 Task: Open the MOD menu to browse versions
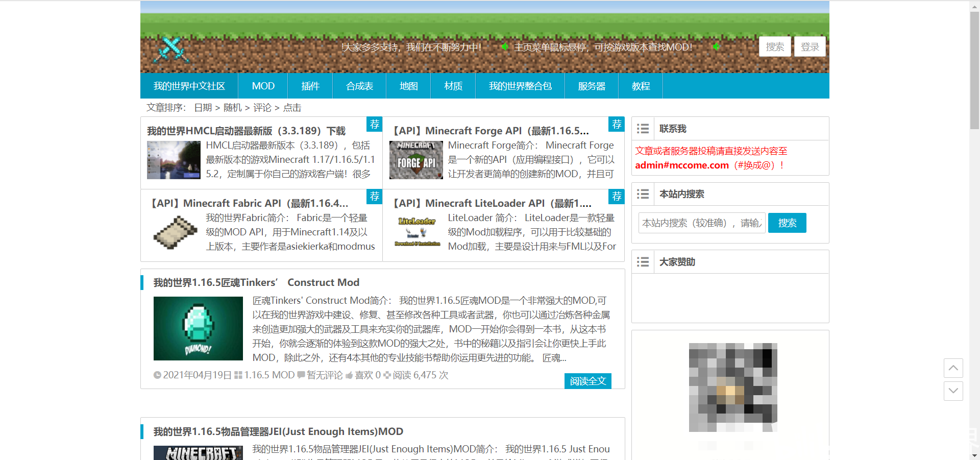tap(263, 86)
